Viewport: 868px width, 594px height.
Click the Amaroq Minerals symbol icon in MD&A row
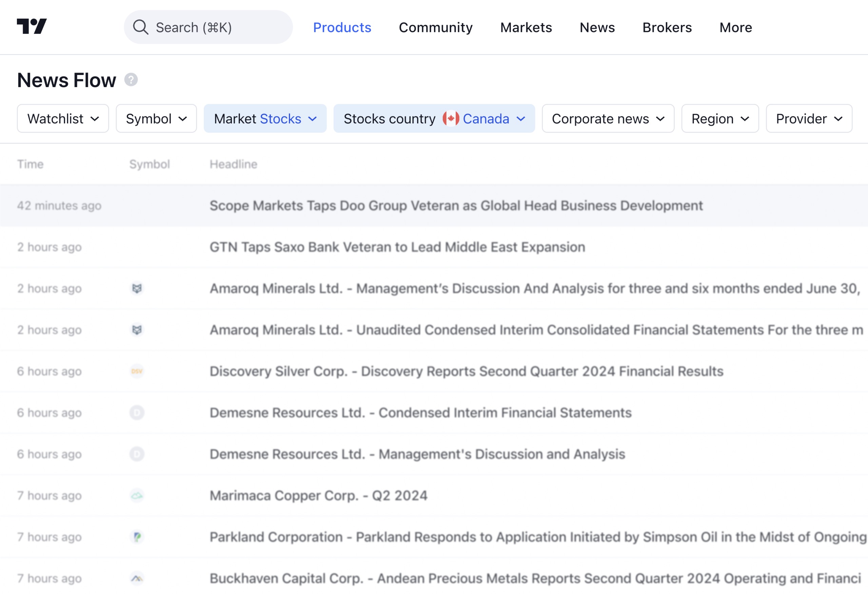[137, 289]
